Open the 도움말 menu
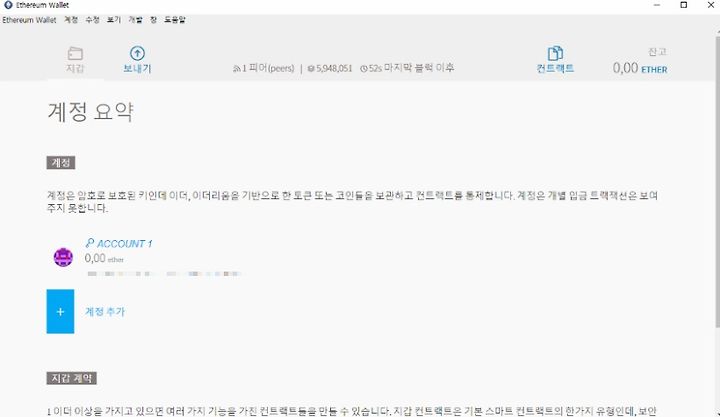The width and height of the screenshot is (720, 417). coord(174,20)
